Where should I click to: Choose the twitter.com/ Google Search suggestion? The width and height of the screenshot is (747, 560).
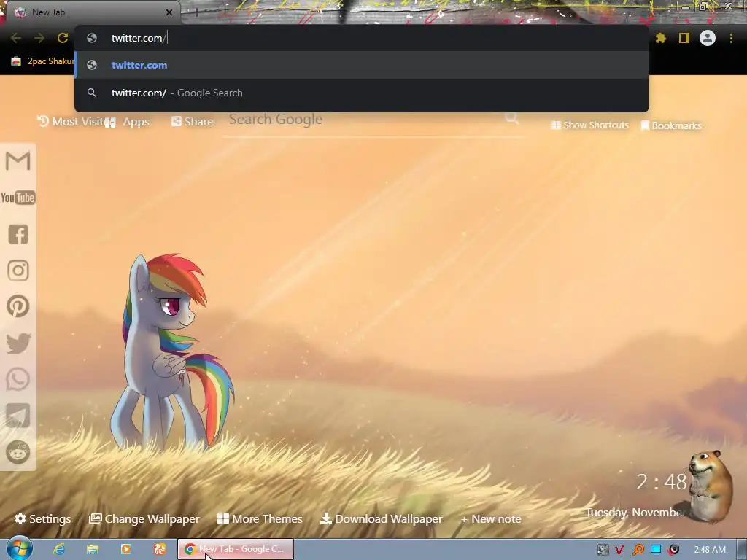tap(362, 93)
